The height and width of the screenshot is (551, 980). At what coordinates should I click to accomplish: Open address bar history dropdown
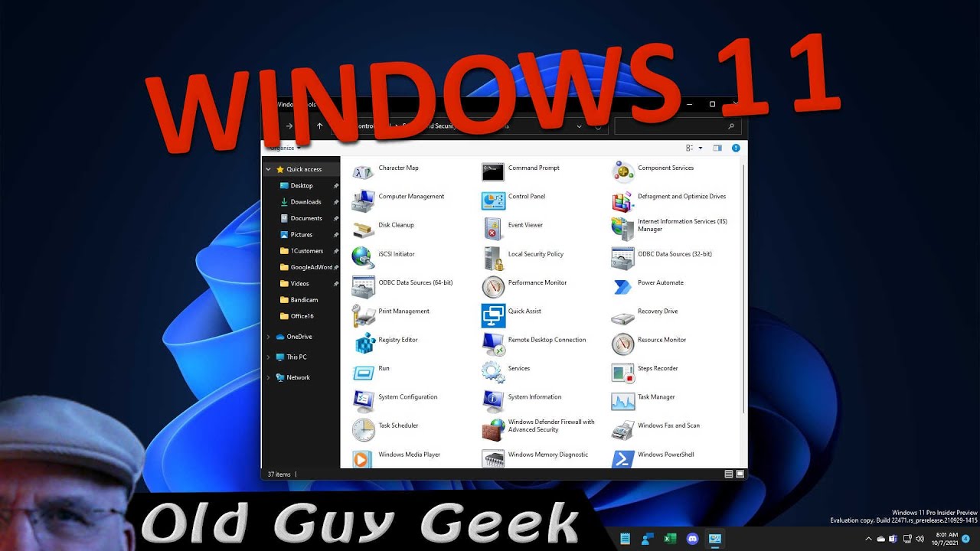(579, 126)
